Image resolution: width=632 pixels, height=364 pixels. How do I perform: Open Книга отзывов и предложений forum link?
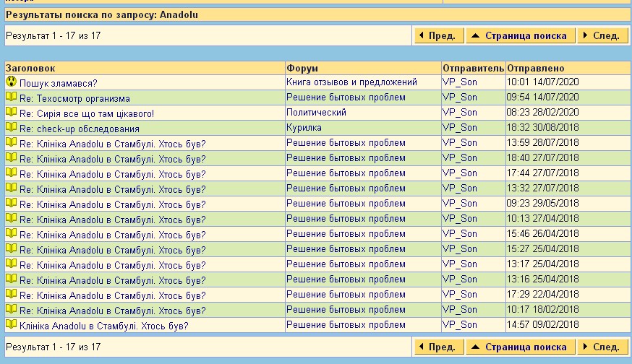point(351,82)
